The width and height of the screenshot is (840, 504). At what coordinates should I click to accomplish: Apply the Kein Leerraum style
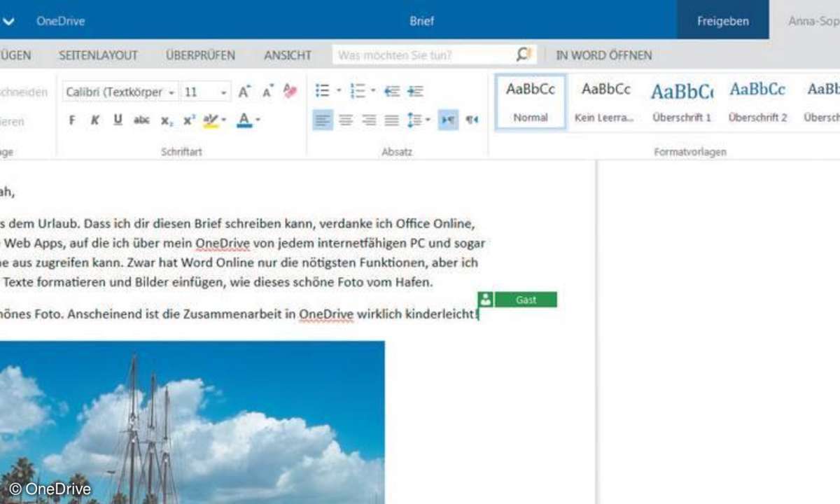pyautogui.click(x=605, y=101)
